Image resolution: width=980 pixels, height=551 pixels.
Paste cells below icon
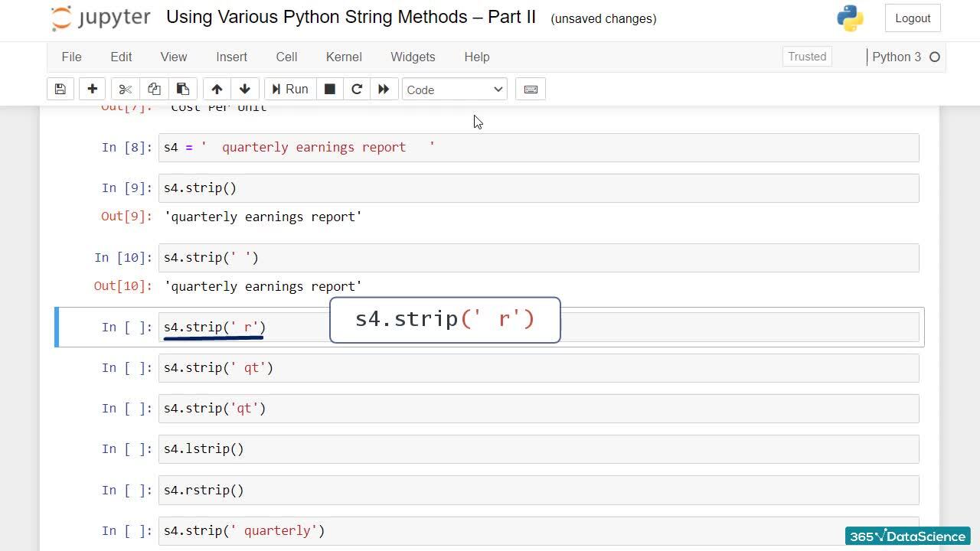coord(183,90)
